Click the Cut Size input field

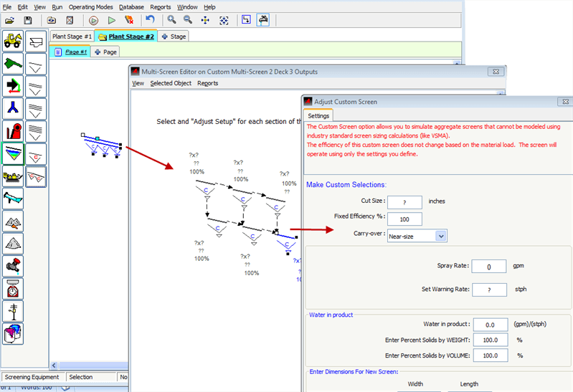[404, 202]
